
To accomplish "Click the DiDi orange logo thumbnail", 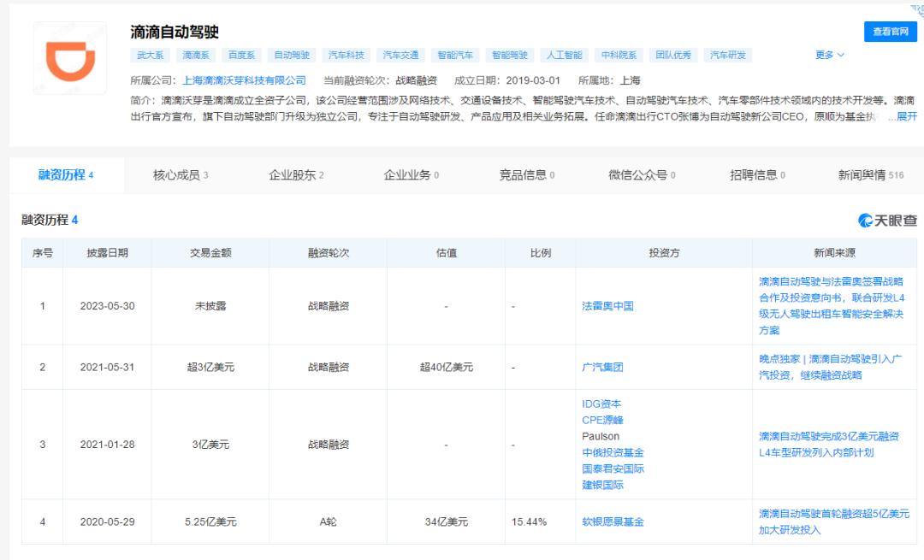I will [70, 58].
